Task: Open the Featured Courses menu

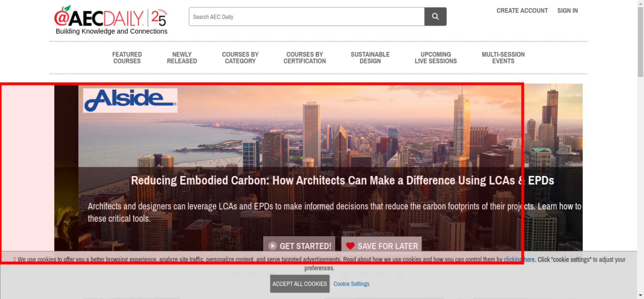Action: click(127, 58)
